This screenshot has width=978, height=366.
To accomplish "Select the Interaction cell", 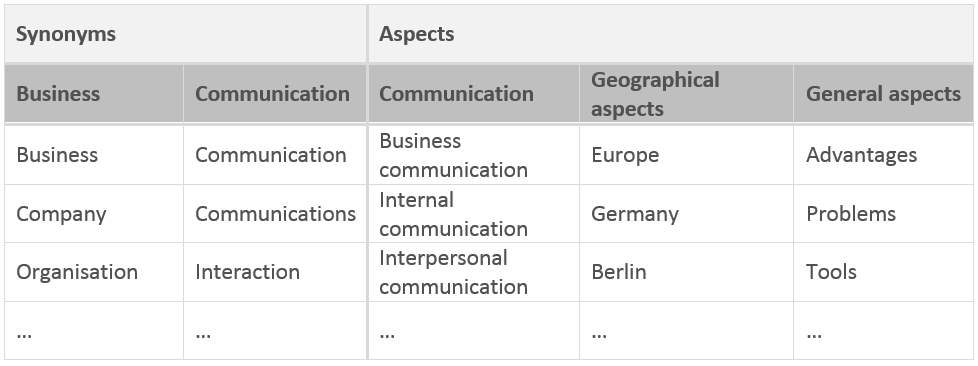I will click(275, 272).
